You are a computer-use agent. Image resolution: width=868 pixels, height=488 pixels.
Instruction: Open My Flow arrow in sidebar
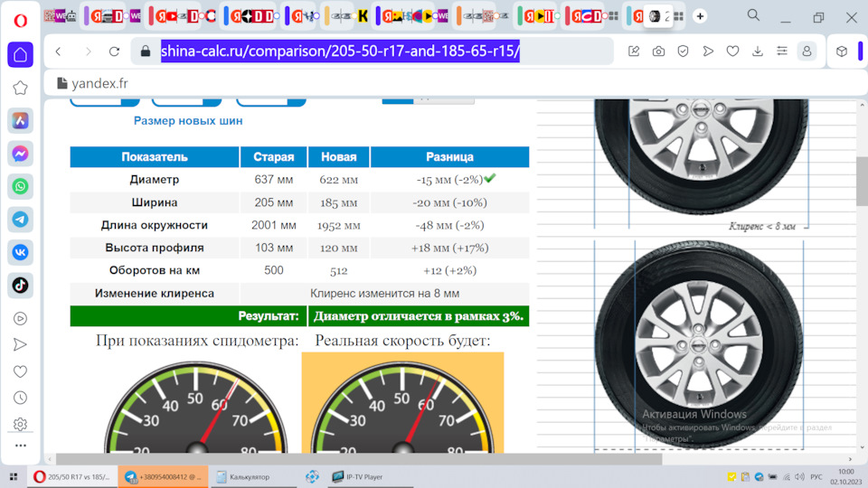(21, 344)
